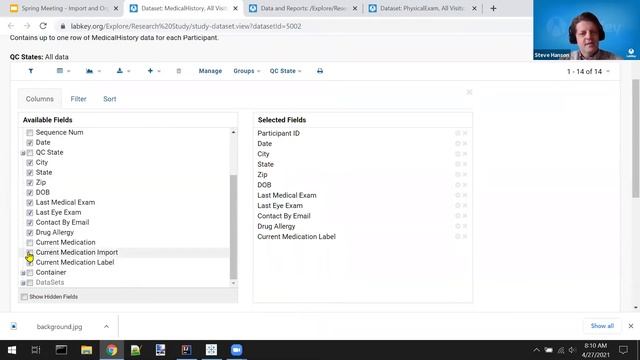Open the 1 - 14 of 14 paging dropdown
Screen dimensions: 640x360
(588, 71)
